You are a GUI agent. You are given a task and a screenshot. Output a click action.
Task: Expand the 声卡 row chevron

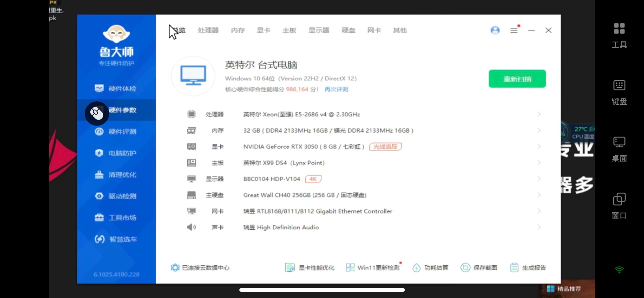539,227
